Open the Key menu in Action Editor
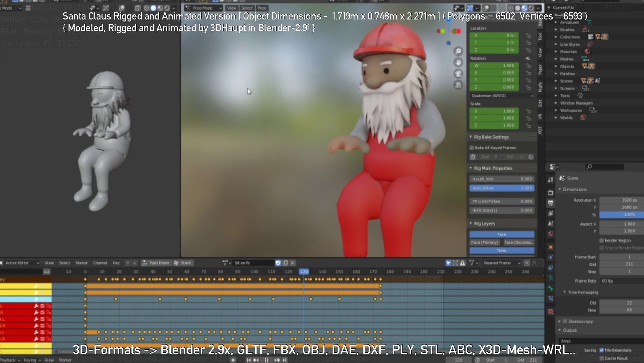 pos(116,263)
